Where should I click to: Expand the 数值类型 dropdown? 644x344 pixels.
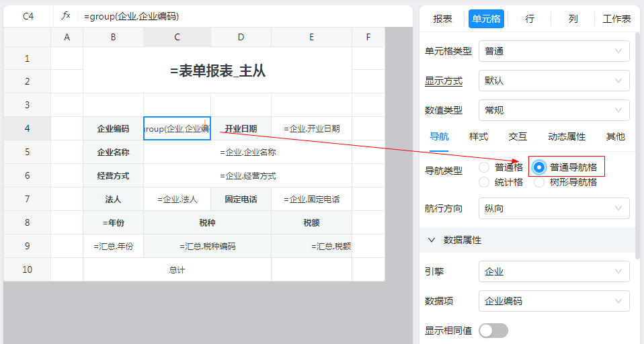553,110
